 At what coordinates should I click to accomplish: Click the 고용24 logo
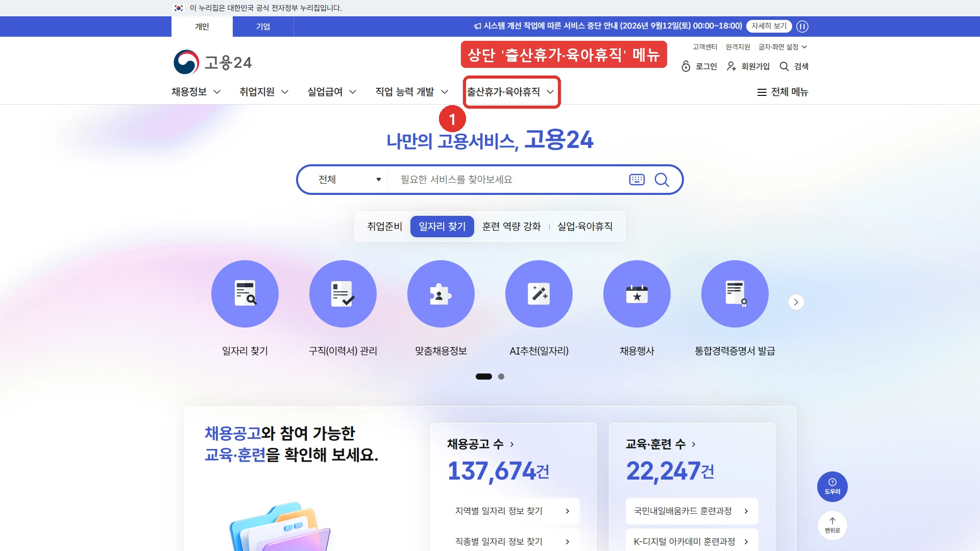(212, 62)
